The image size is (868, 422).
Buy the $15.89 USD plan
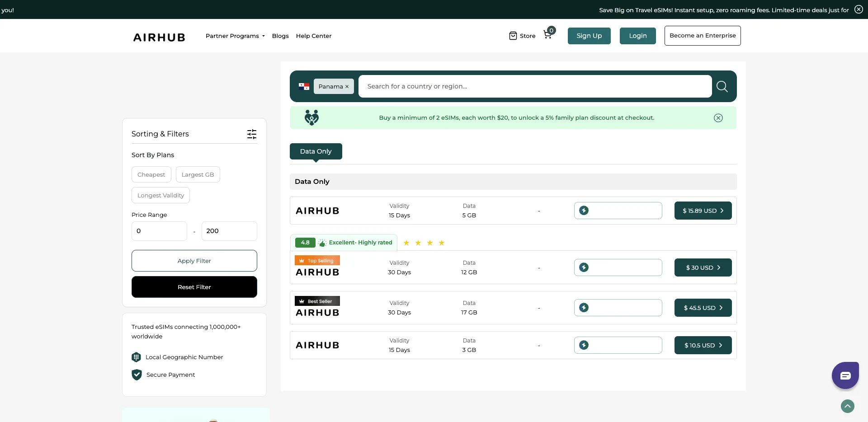point(703,211)
